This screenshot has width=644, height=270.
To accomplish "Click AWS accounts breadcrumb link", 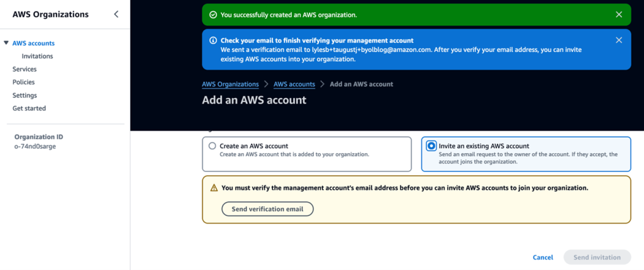I will [x=294, y=84].
